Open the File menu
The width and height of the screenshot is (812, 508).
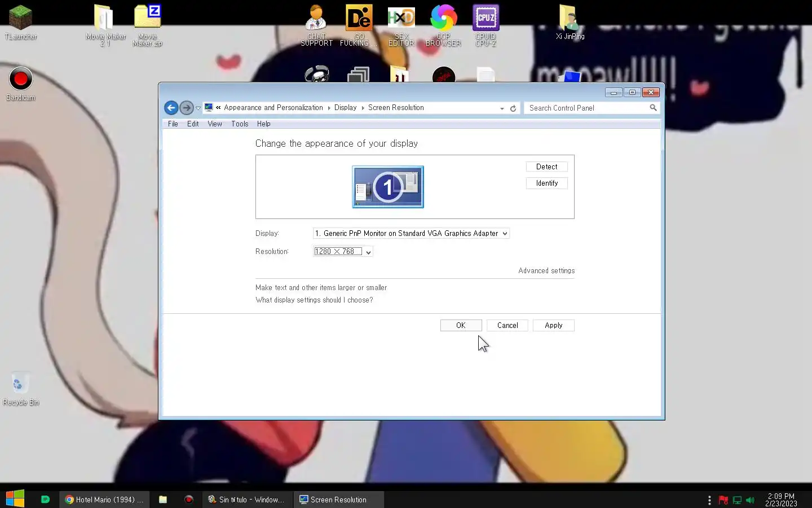173,124
